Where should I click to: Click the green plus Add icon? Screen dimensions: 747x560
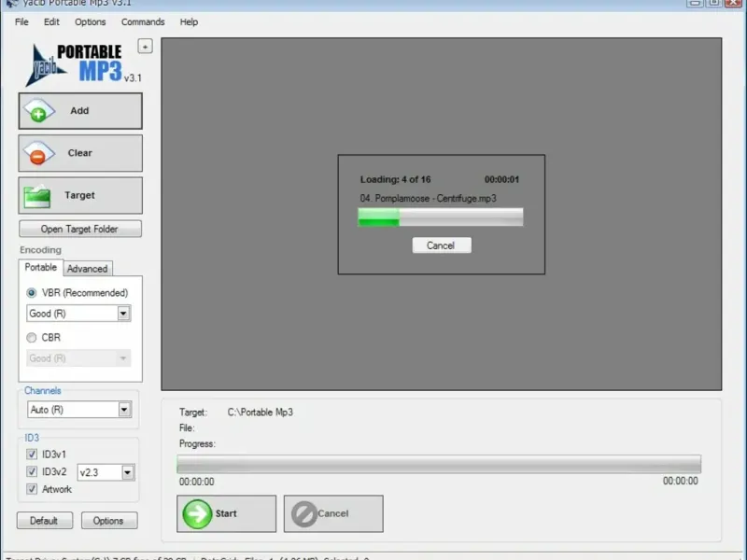pyautogui.click(x=39, y=111)
